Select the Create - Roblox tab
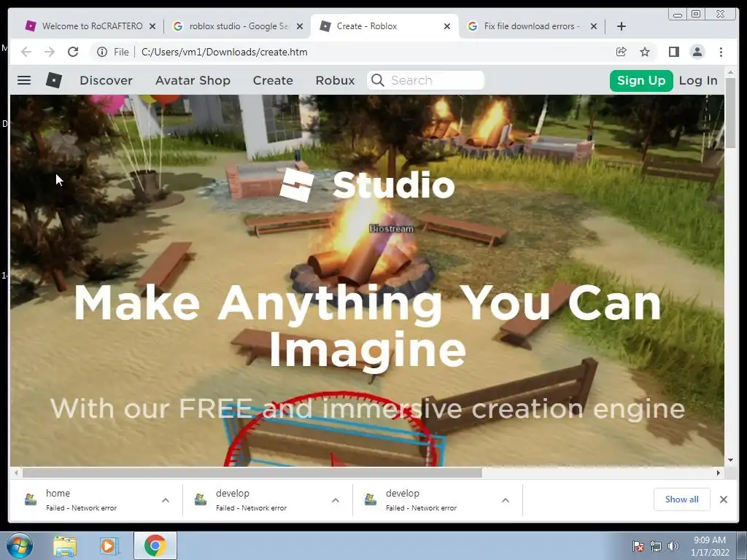This screenshot has width=747, height=560. point(384,26)
